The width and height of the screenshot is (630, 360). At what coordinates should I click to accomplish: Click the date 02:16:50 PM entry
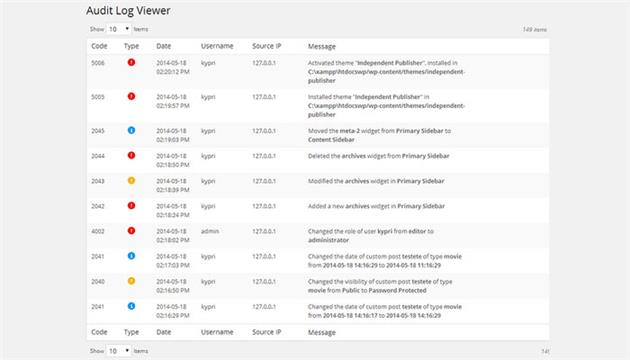point(173,286)
